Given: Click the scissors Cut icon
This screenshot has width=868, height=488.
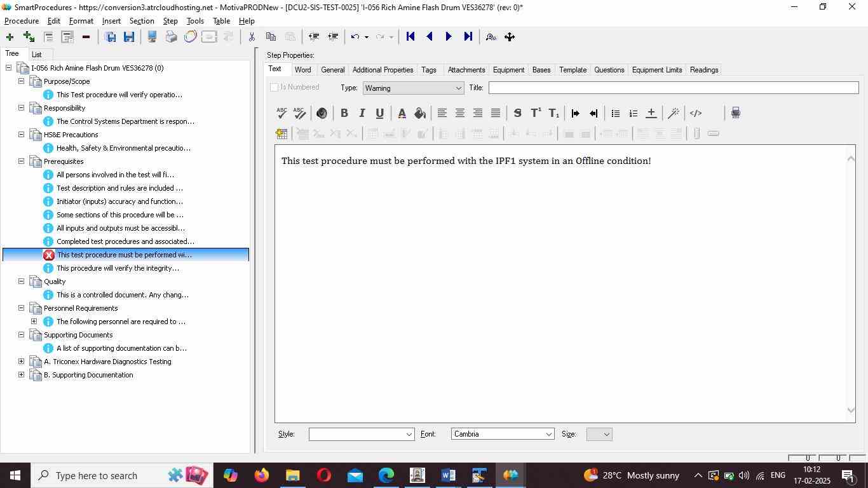Looking at the screenshot, I should click(x=252, y=37).
